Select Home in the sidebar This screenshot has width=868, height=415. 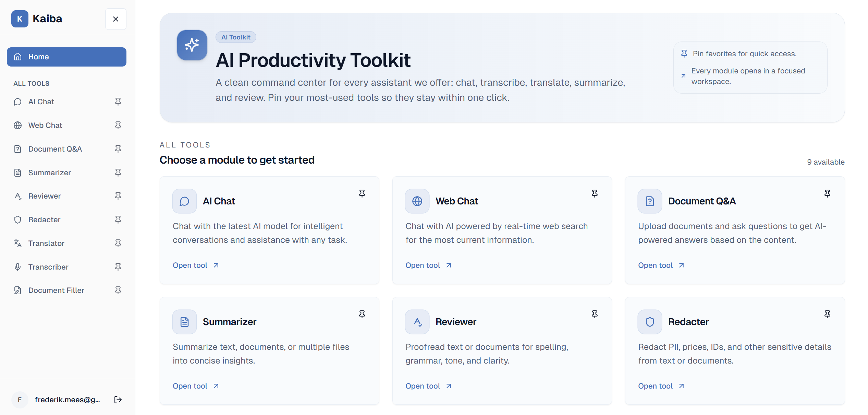(66, 57)
